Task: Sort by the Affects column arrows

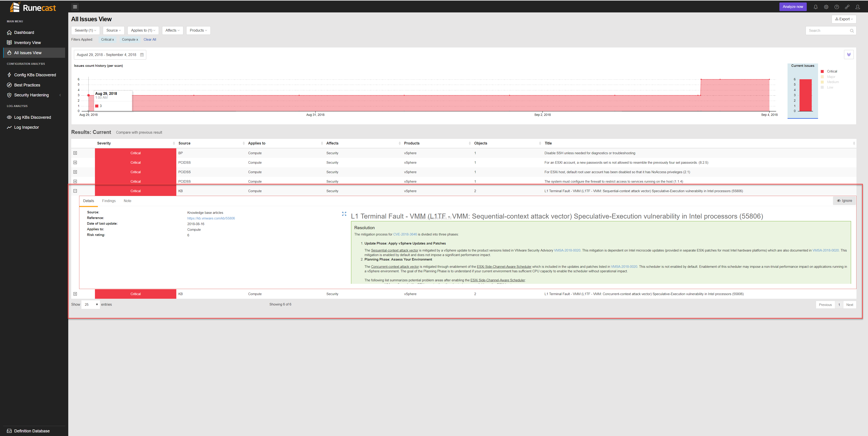Action: coord(400,143)
